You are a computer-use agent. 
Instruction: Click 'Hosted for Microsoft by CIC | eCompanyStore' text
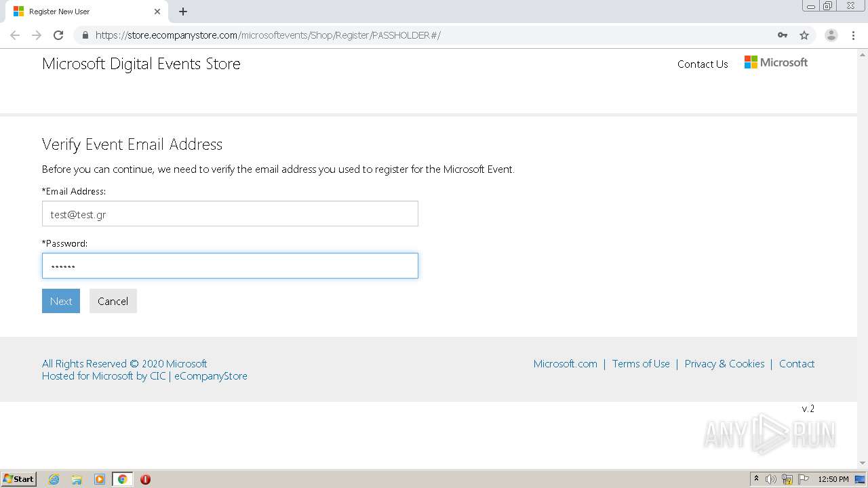(x=144, y=375)
